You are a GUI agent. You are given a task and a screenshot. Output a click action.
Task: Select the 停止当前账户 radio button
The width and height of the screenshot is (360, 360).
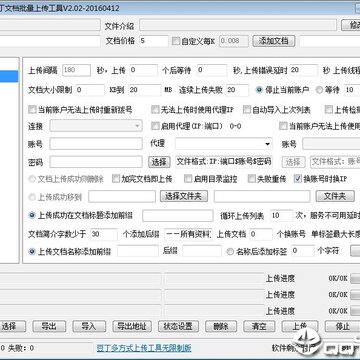pos(259,90)
